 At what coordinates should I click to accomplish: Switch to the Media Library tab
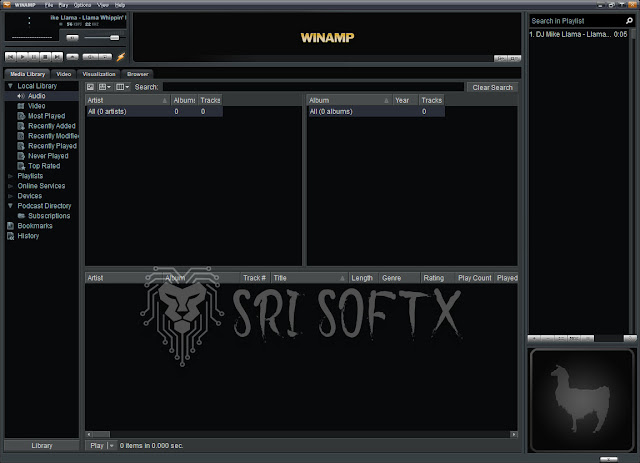(x=27, y=74)
